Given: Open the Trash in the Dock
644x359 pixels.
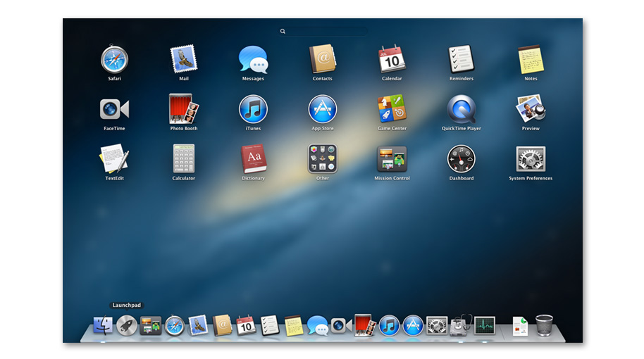Looking at the screenshot, I should coord(544,326).
